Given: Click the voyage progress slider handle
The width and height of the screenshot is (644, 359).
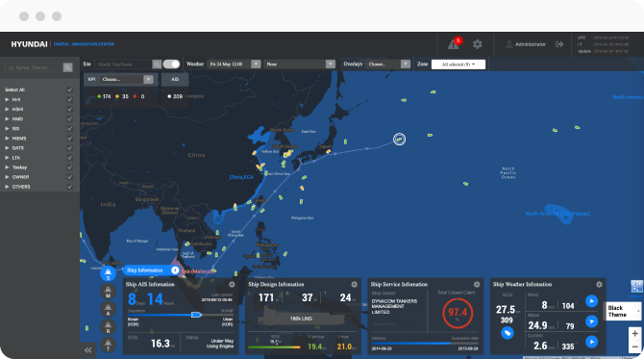Looking at the screenshot, I should pyautogui.click(x=196, y=315).
